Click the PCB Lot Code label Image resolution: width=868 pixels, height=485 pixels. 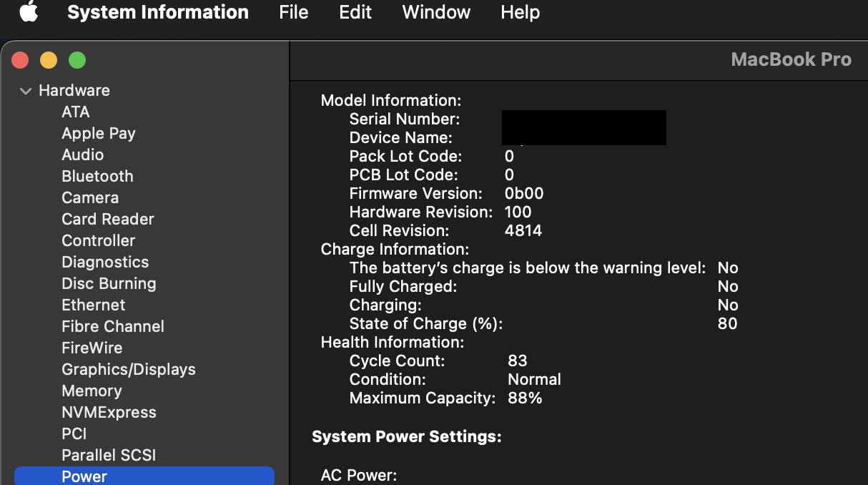click(x=404, y=175)
